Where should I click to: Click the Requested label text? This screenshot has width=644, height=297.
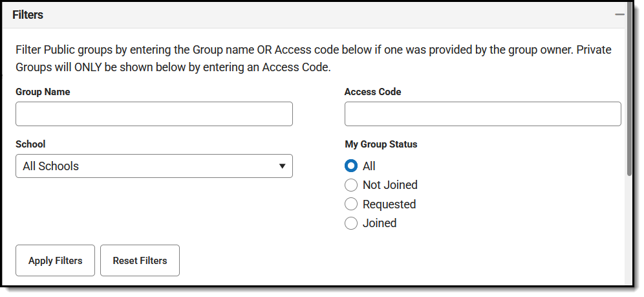click(x=389, y=204)
